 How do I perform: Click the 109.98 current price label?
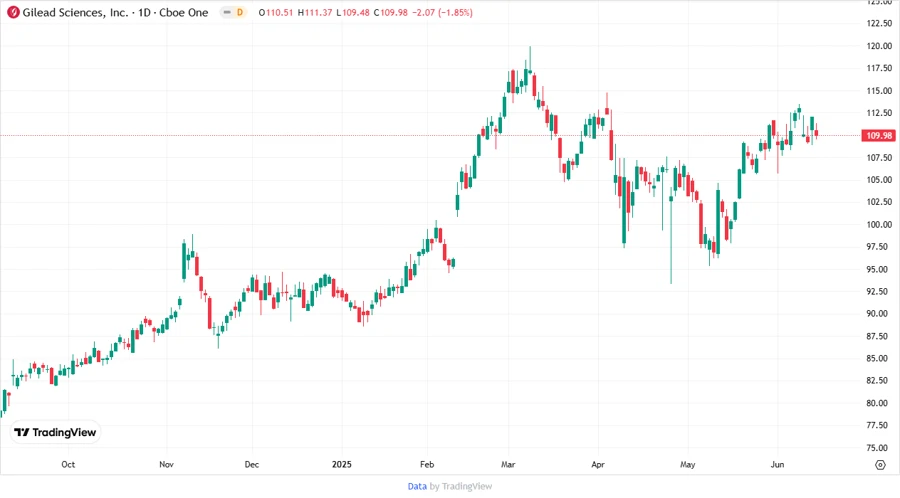(879, 135)
